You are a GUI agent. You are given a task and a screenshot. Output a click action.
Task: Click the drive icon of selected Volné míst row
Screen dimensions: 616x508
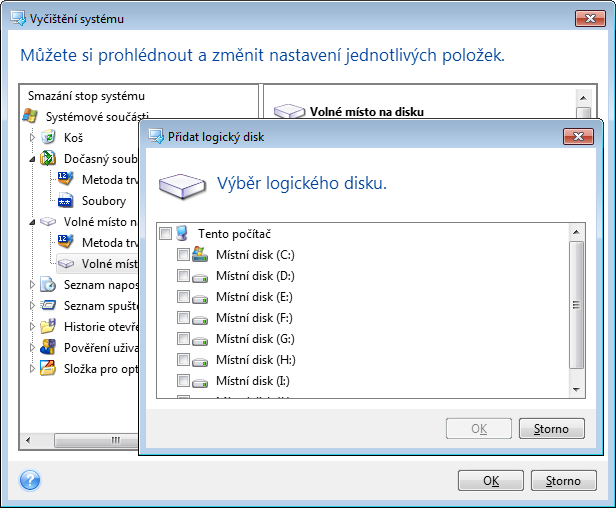coord(66,263)
